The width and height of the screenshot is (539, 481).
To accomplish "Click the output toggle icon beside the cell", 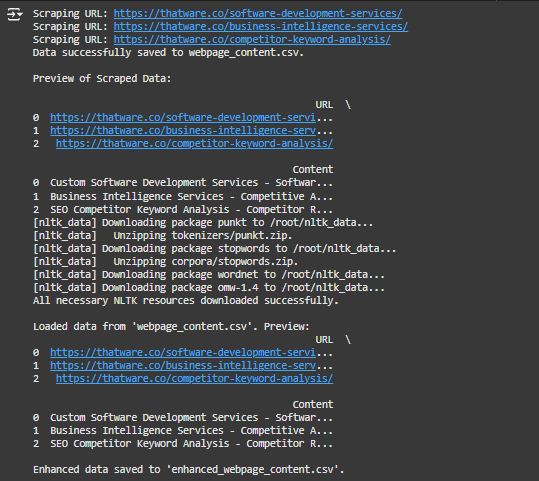I will click(x=14, y=14).
